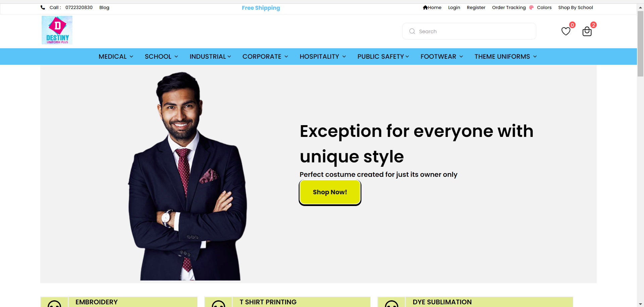Click the Embroidery smiley icon
Viewport: 644px width, 307px height.
click(54, 304)
